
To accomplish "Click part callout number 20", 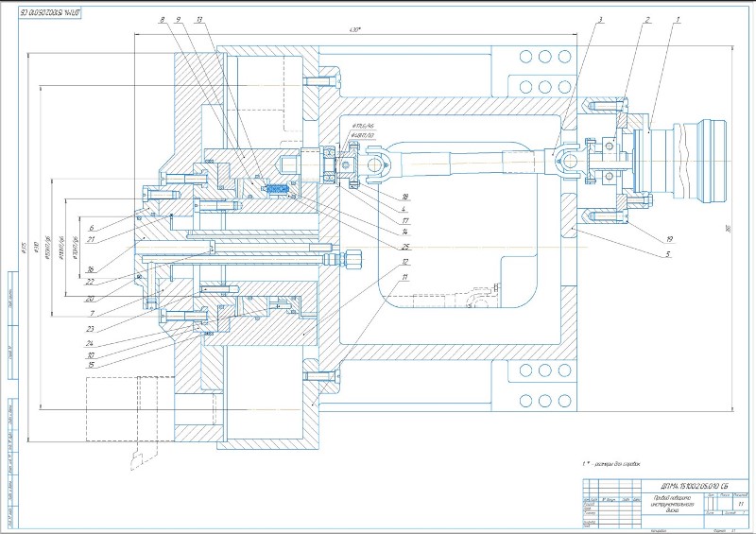I will [90, 299].
